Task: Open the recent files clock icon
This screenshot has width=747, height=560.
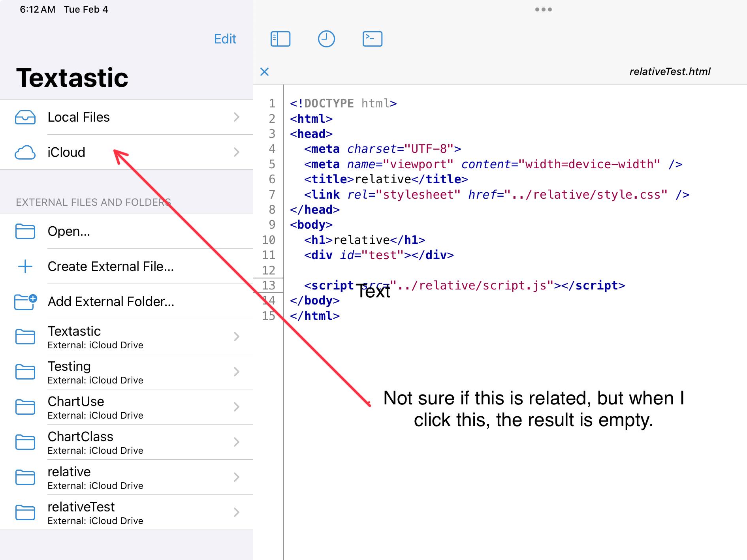Action: (326, 39)
